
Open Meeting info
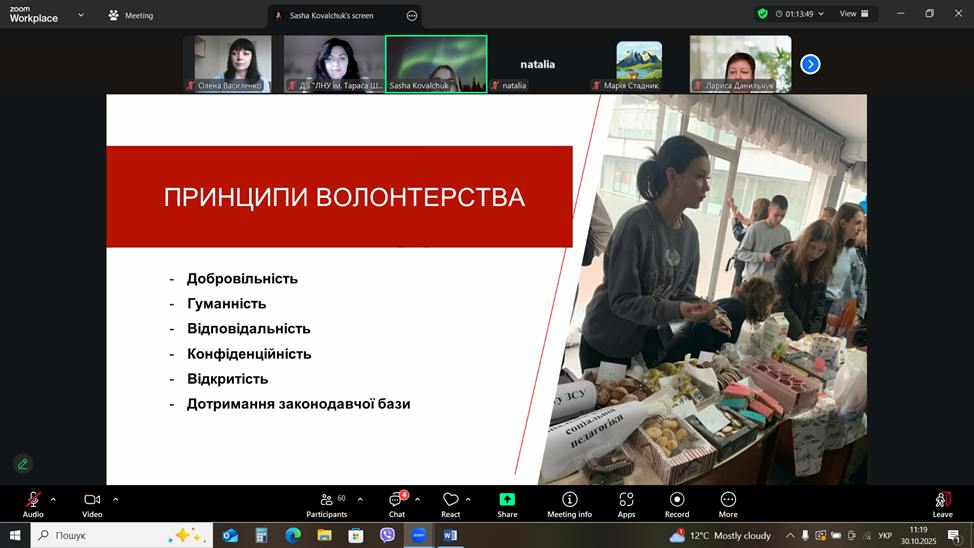pos(569,504)
